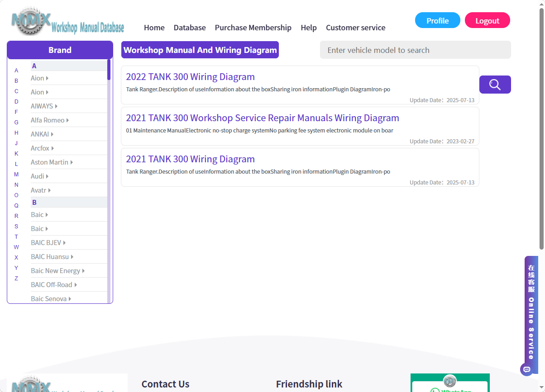545x392 pixels.
Task: Open Purchase Membership page
Action: [x=253, y=28]
